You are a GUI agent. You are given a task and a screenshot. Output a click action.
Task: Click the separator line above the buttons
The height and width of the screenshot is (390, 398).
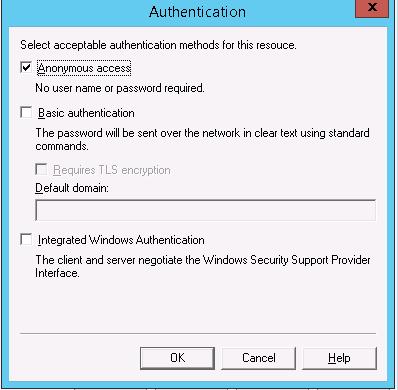click(198, 333)
